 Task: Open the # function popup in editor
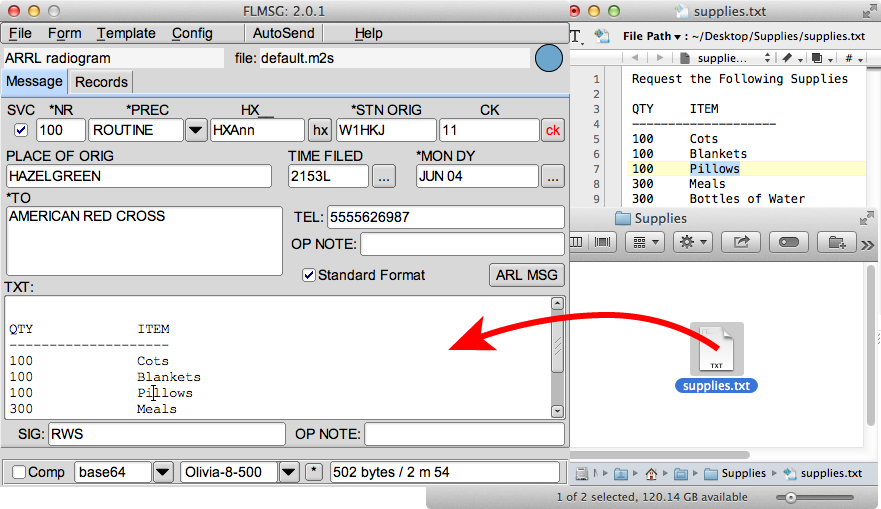tap(853, 57)
